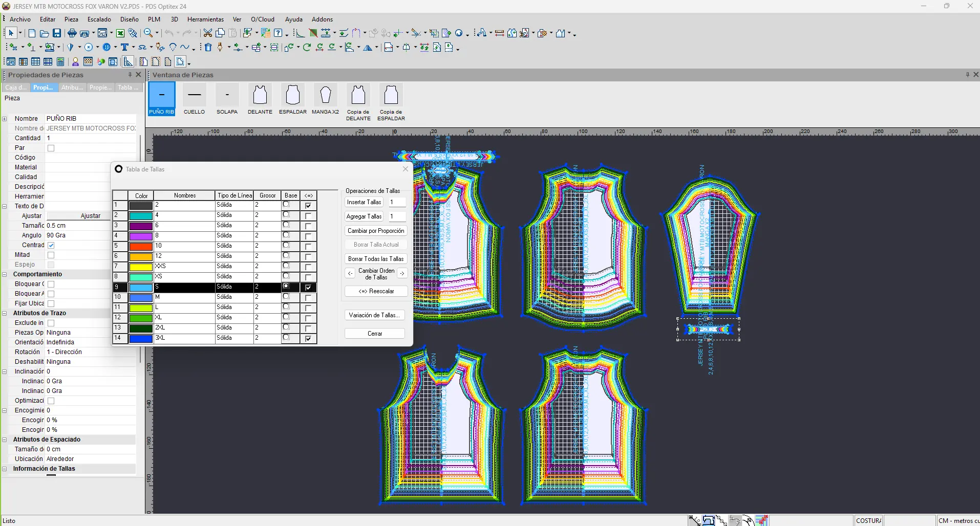Switch to the Atribu... tab

coord(72,87)
